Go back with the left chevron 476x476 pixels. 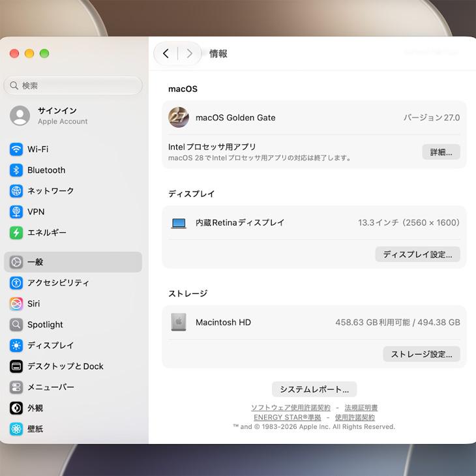pos(166,53)
